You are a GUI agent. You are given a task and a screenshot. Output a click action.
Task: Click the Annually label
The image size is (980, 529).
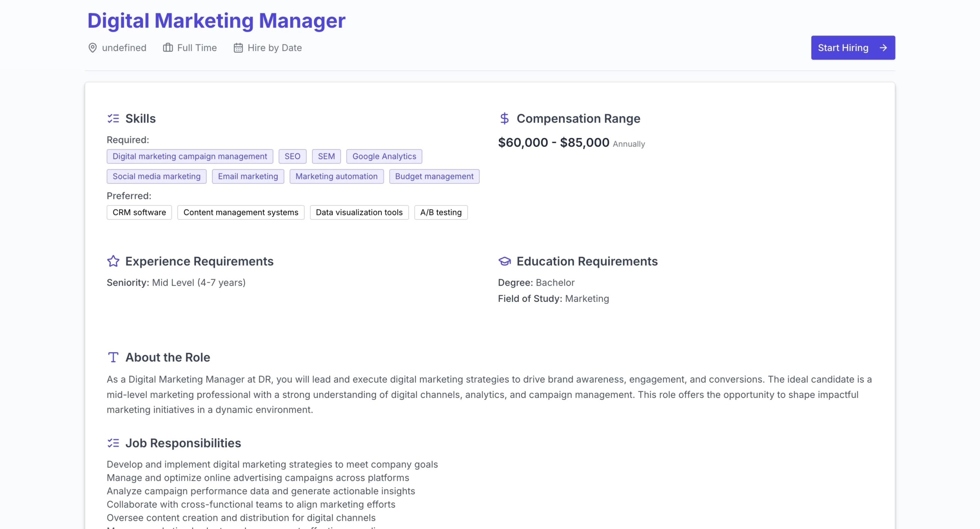pyautogui.click(x=629, y=144)
